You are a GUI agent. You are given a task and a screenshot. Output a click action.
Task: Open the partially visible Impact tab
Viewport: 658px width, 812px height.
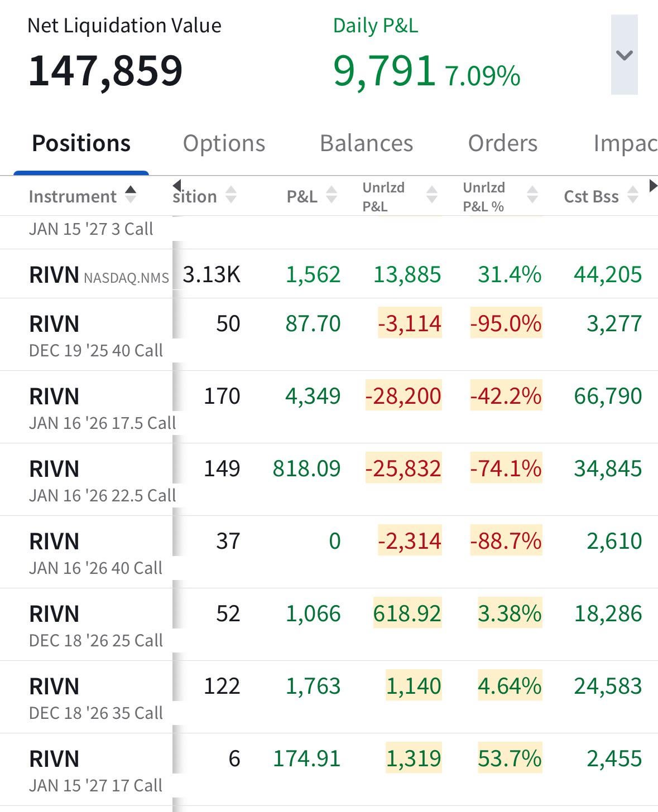625,143
